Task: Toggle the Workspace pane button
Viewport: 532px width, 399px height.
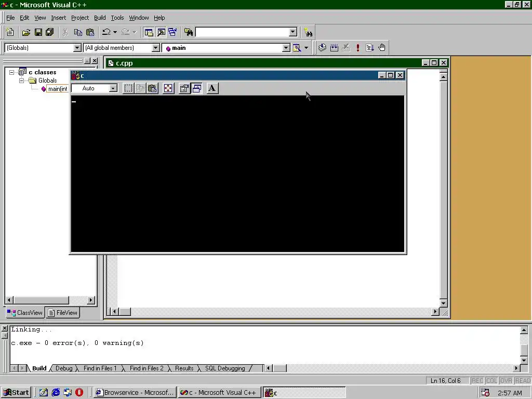Action: click(149, 32)
